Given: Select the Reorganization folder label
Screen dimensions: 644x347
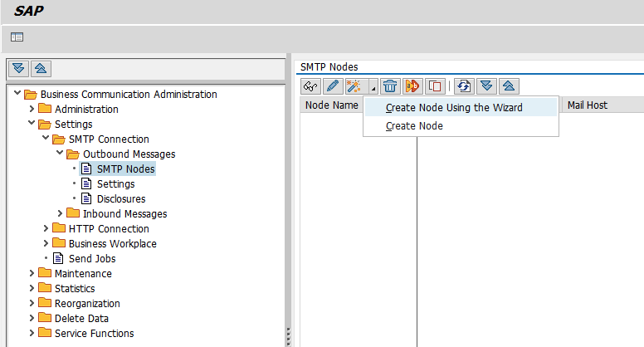Looking at the screenshot, I should point(87,304).
